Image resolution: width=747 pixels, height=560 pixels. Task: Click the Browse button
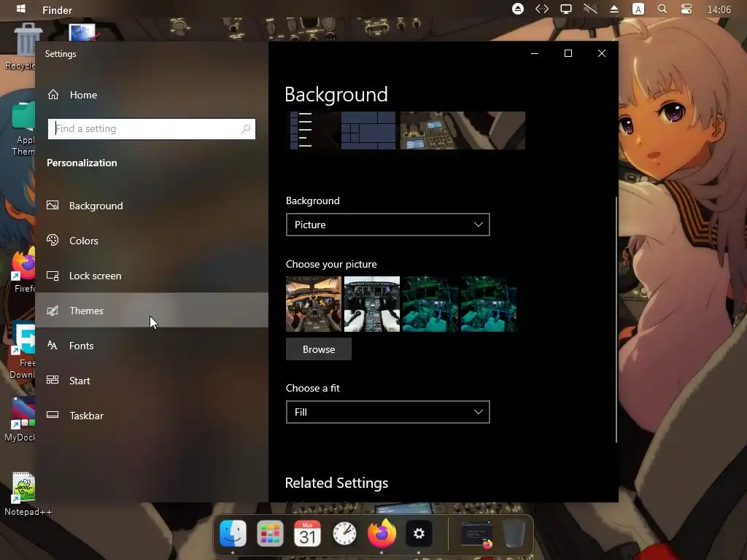[x=319, y=349]
